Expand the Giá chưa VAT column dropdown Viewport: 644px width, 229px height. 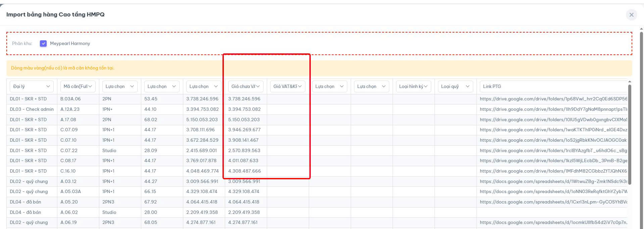(246, 86)
